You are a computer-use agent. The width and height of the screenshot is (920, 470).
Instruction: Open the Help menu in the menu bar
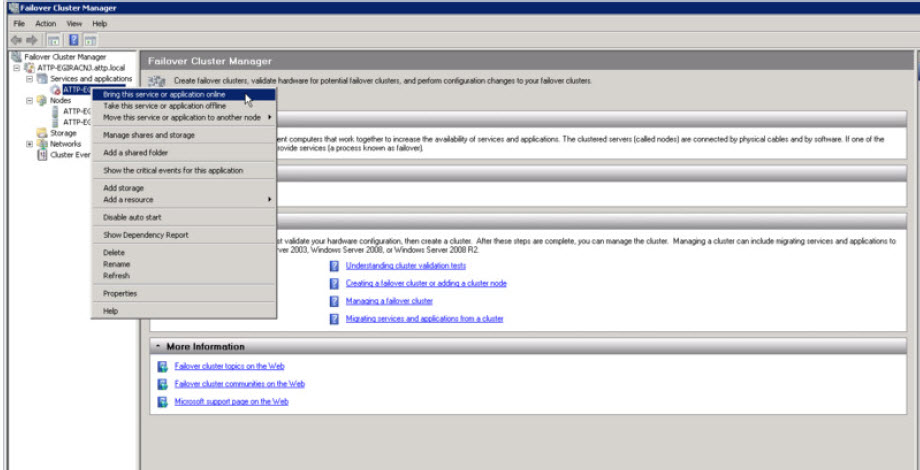[100, 24]
